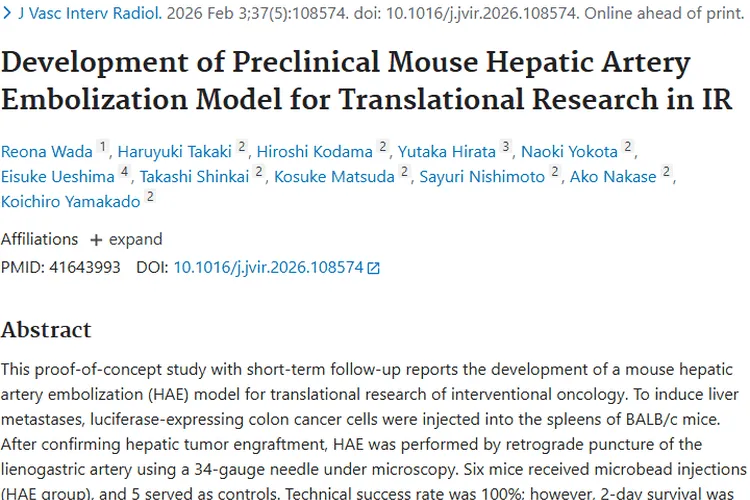Viewport: 750px width, 500px height.
Task: Click author name Hiroshi Kodama
Action: (x=314, y=152)
